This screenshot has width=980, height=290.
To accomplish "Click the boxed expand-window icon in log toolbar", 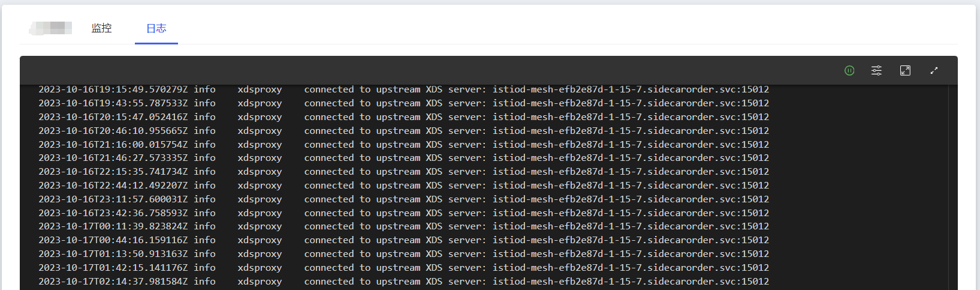I will [905, 70].
